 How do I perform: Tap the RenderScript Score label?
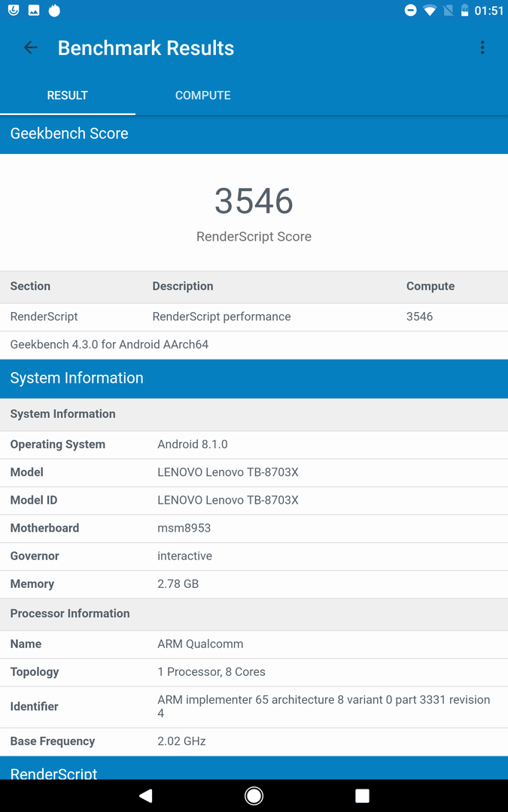pos(254,237)
